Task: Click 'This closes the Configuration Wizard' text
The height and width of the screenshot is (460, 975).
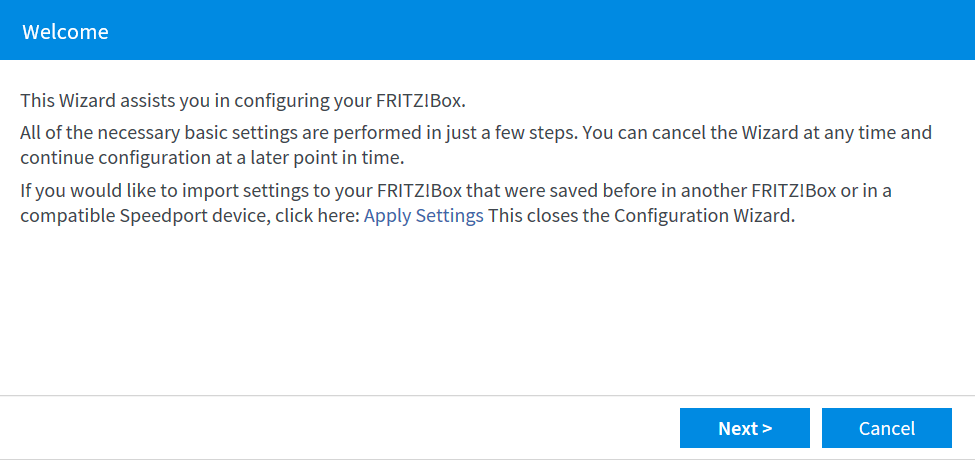Action: tap(642, 216)
